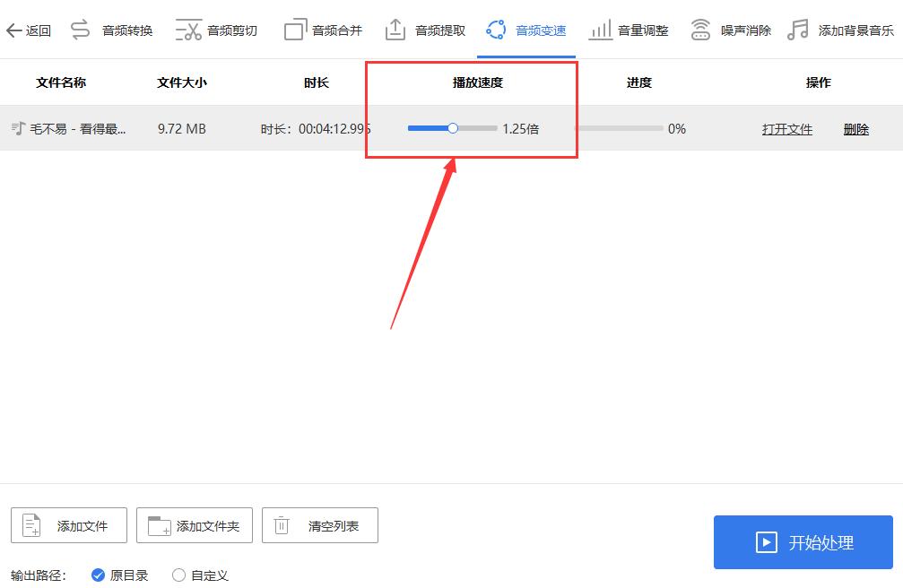Image resolution: width=903 pixels, height=588 pixels.
Task: Open the file via 打开文件 link
Action: point(786,128)
